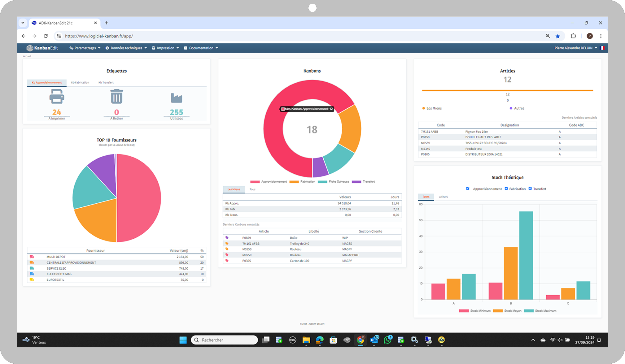625x364 pixels.
Task: Click the French flag language icon
Action: coord(602,48)
